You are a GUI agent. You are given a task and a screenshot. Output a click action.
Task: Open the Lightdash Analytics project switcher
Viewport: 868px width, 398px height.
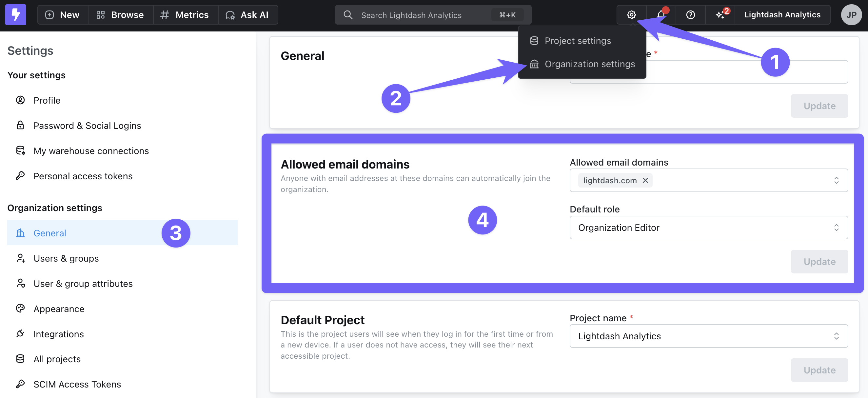point(782,15)
